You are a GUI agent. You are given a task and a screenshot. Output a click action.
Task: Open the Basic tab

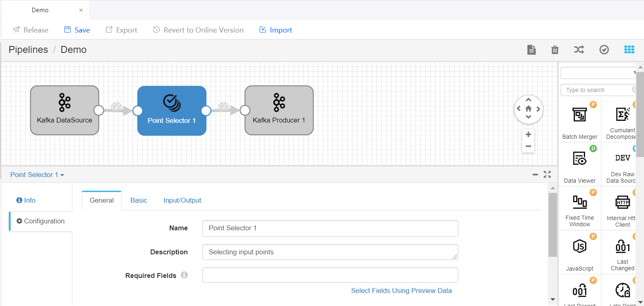tap(139, 200)
